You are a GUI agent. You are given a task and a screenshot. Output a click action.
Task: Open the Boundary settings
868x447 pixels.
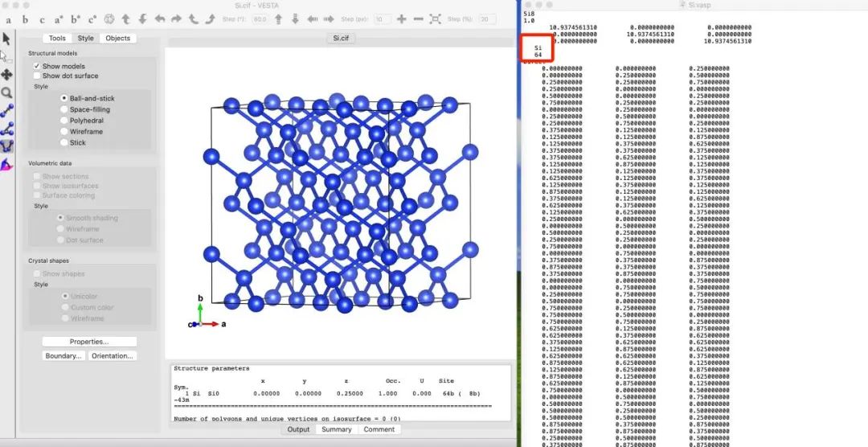(x=63, y=355)
